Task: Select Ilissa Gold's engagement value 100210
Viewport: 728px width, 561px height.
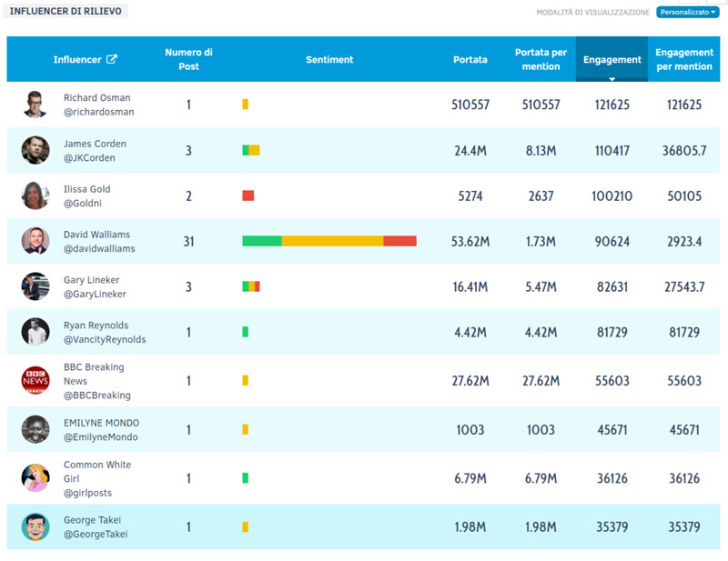Action: [x=612, y=195]
